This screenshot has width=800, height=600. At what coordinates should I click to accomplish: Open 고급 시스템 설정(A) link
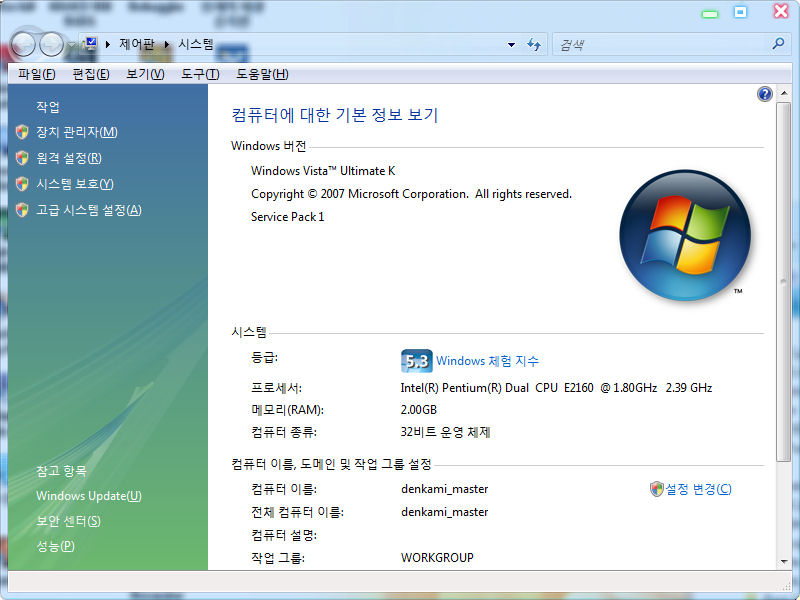pos(89,210)
